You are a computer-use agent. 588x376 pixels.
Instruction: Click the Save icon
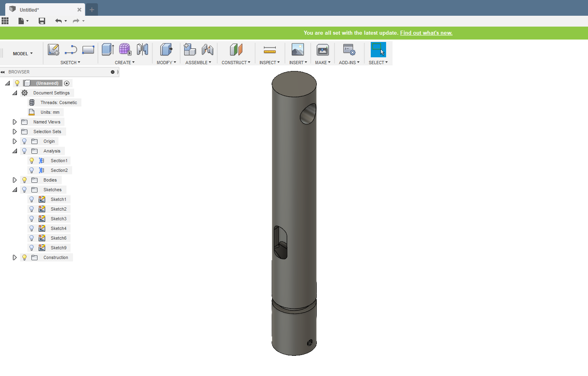pos(42,21)
